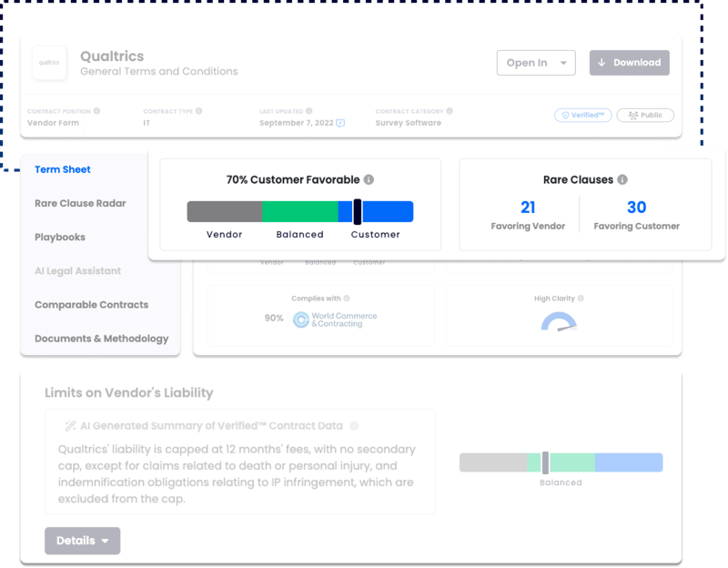728x568 pixels.
Task: Click the High Clarity gauge
Action: tap(559, 321)
